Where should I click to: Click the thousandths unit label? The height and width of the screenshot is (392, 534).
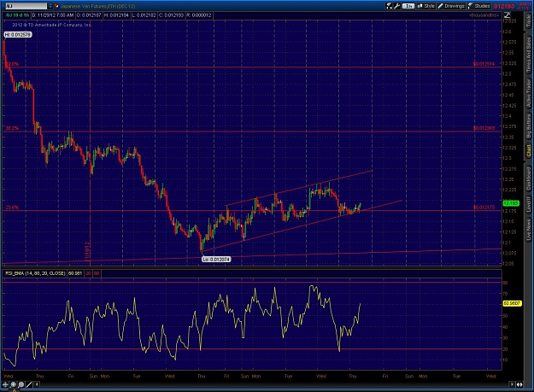(x=484, y=15)
